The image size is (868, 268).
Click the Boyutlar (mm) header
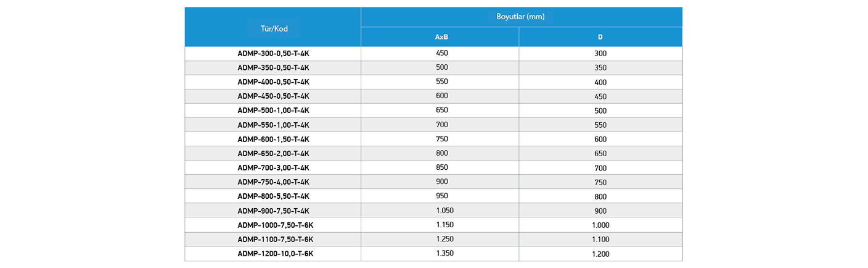521,17
